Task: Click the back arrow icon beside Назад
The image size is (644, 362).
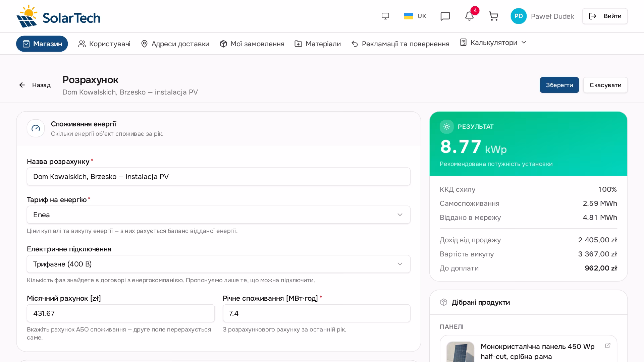Action: coord(22,85)
